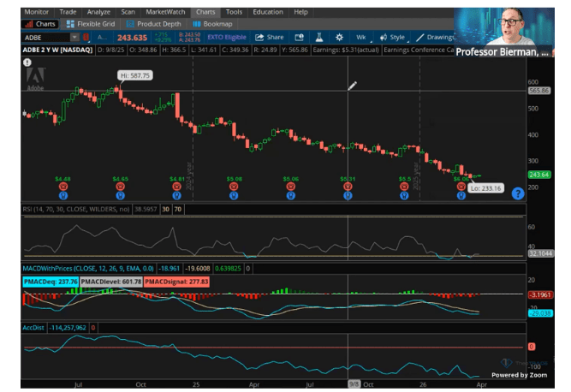Image resolution: width=571 pixels, height=392 pixels.
Task: Click the 9/8 date marker on time axis
Action: click(x=354, y=384)
